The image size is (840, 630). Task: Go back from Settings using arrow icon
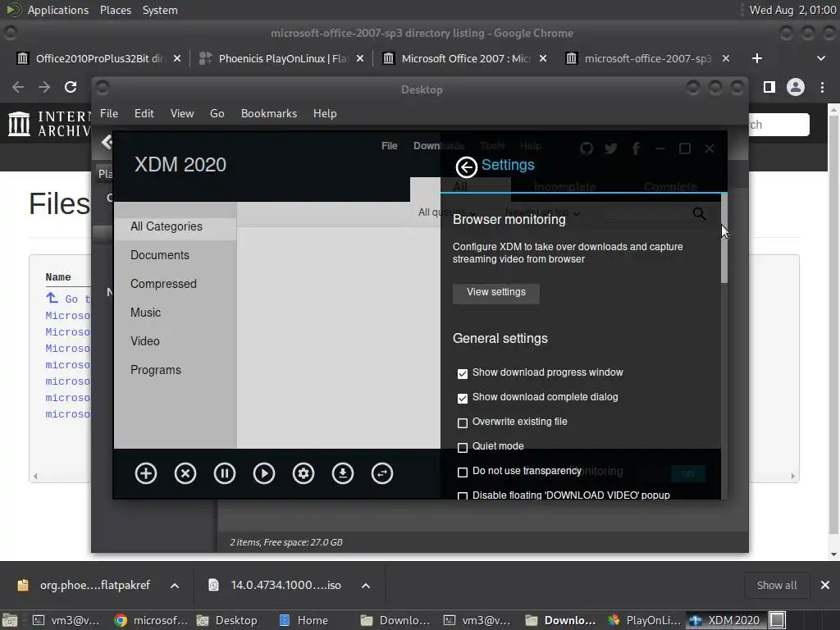click(x=466, y=167)
